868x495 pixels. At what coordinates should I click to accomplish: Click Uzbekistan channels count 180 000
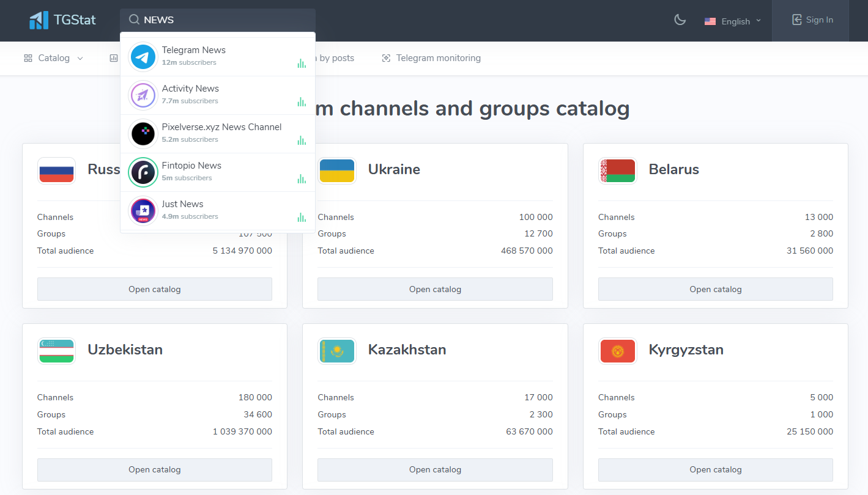[255, 397]
